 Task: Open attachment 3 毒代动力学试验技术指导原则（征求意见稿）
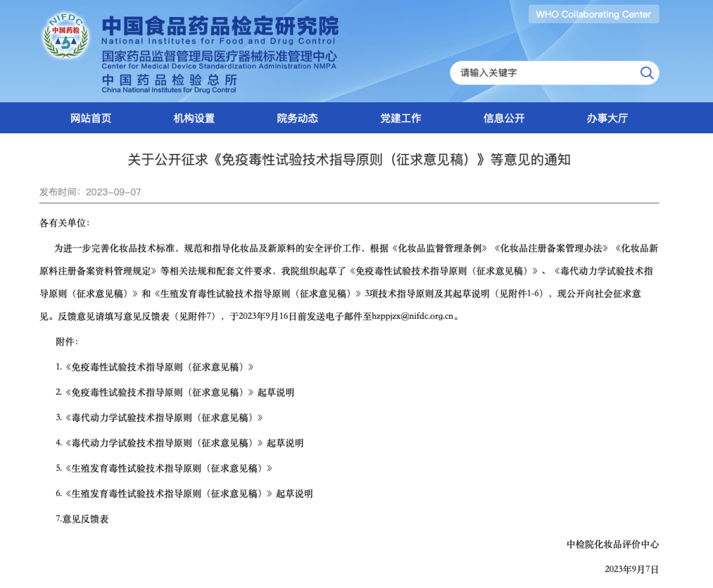click(x=159, y=418)
